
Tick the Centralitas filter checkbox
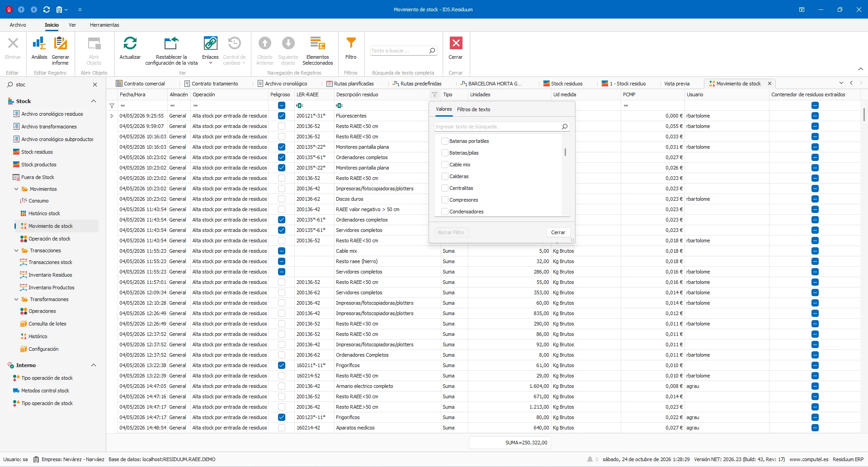(445, 188)
